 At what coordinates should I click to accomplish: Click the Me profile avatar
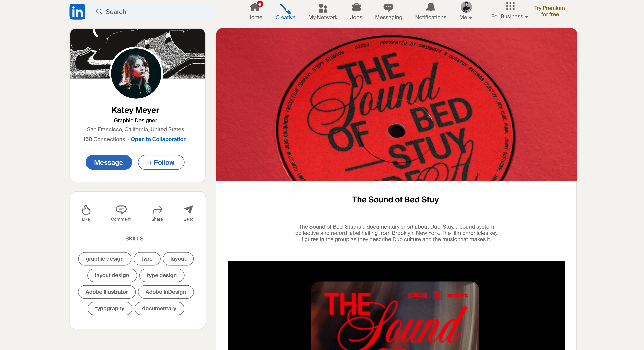[466, 7]
